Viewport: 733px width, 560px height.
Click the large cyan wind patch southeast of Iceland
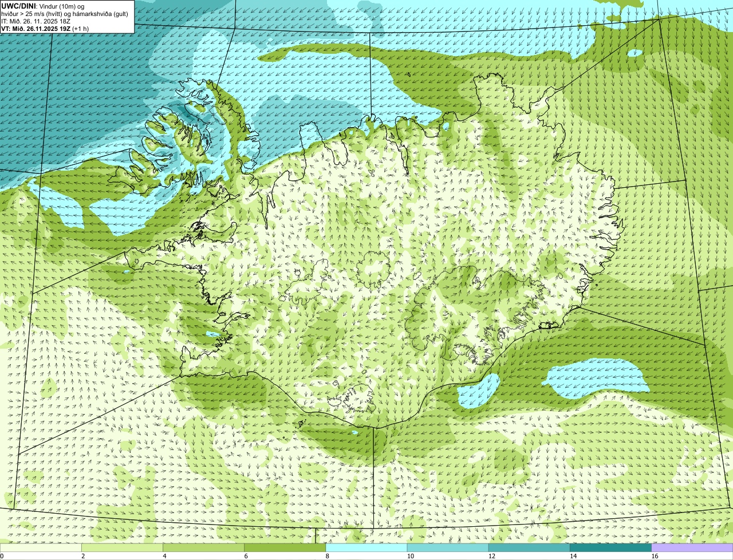596,378
